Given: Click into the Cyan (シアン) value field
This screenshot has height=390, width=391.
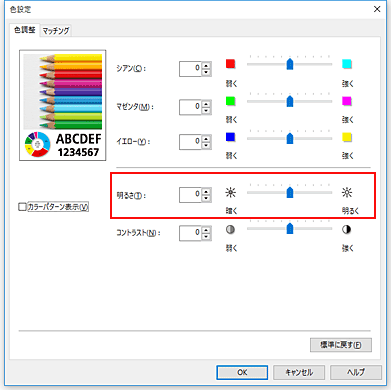Looking at the screenshot, I should tap(190, 69).
